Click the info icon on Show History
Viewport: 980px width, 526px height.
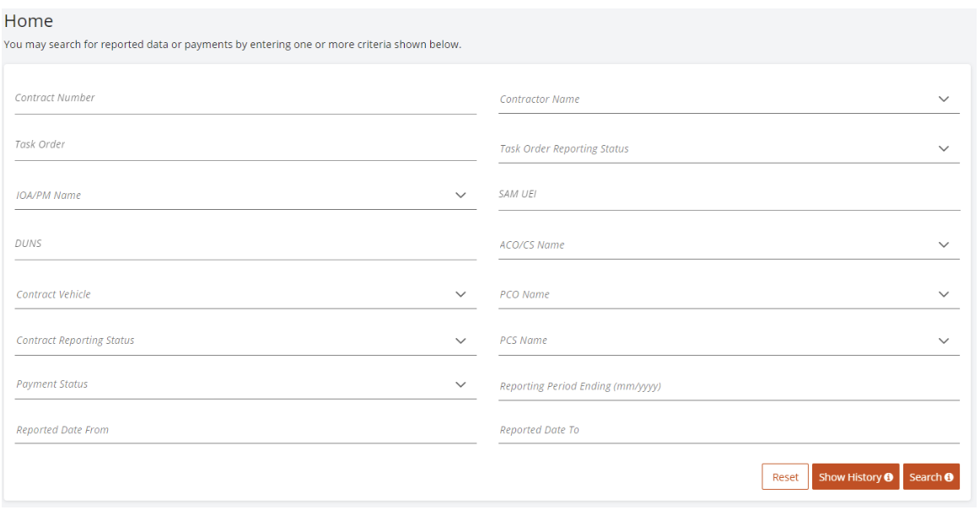pyautogui.click(x=888, y=477)
